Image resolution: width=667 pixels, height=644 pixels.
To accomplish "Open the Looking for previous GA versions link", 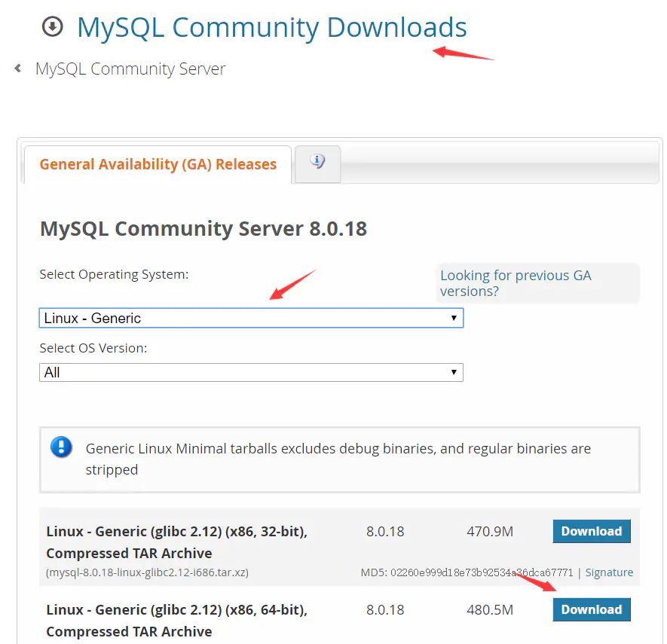I will [x=516, y=283].
